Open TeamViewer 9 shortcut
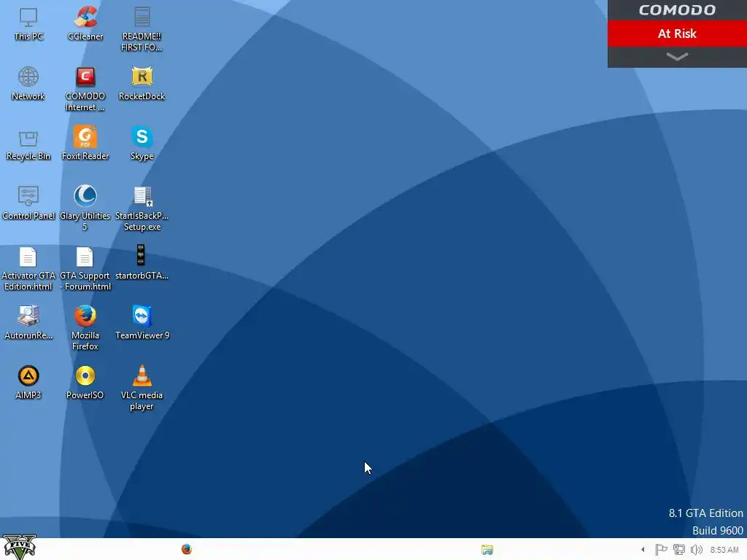 (142, 323)
